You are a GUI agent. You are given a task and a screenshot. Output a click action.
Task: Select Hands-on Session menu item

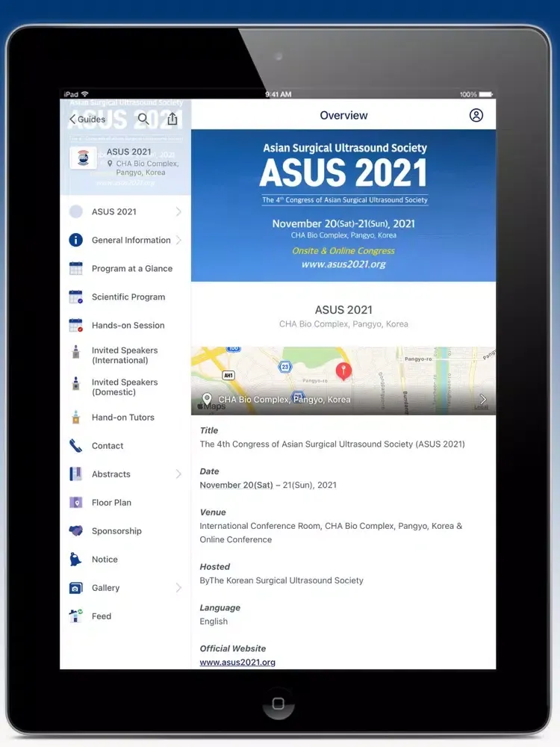pos(125,326)
